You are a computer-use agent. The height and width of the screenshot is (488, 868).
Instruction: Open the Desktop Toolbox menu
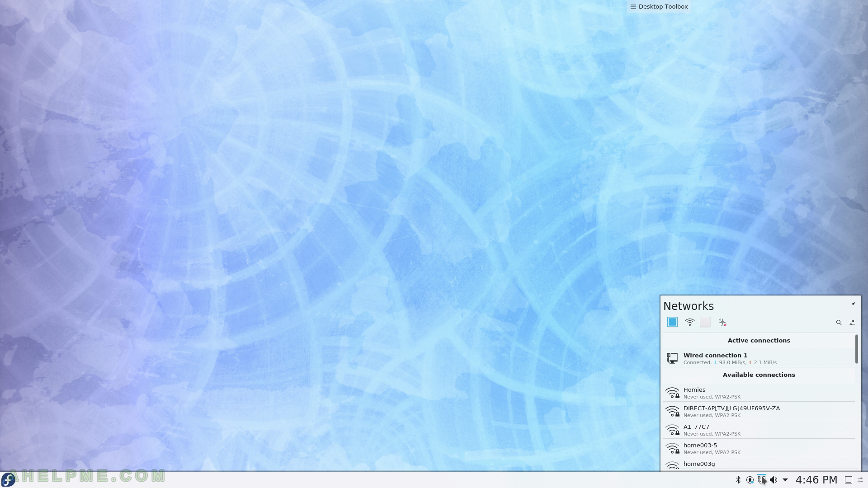click(659, 7)
